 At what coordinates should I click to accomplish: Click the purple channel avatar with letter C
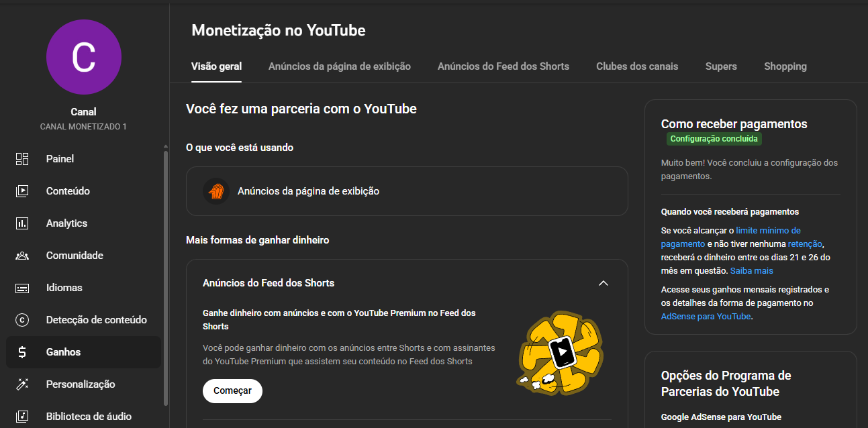point(84,57)
